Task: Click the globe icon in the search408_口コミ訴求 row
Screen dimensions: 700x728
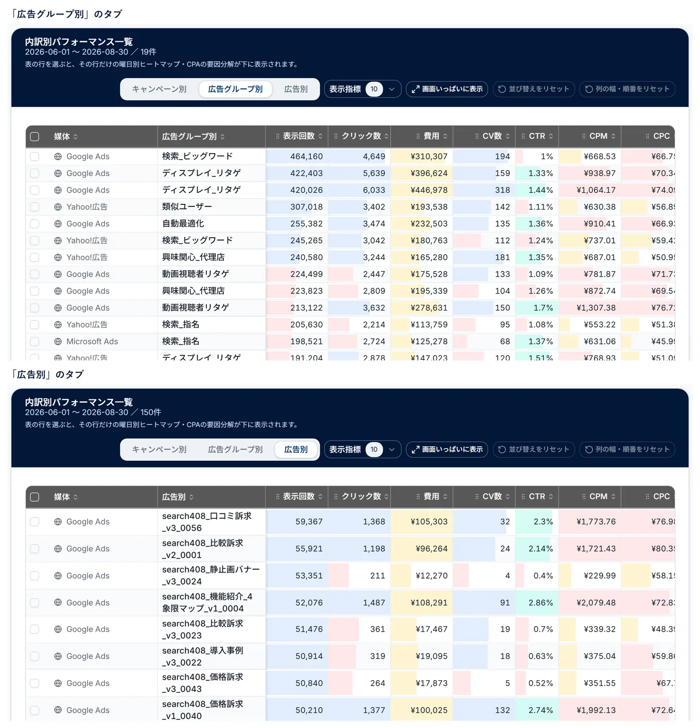Action: (58, 522)
